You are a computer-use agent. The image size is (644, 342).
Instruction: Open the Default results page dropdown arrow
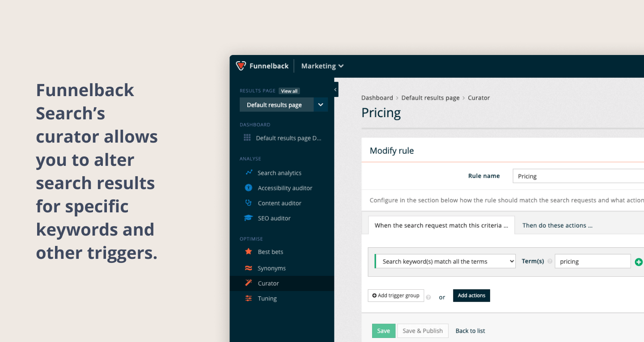[x=321, y=105]
